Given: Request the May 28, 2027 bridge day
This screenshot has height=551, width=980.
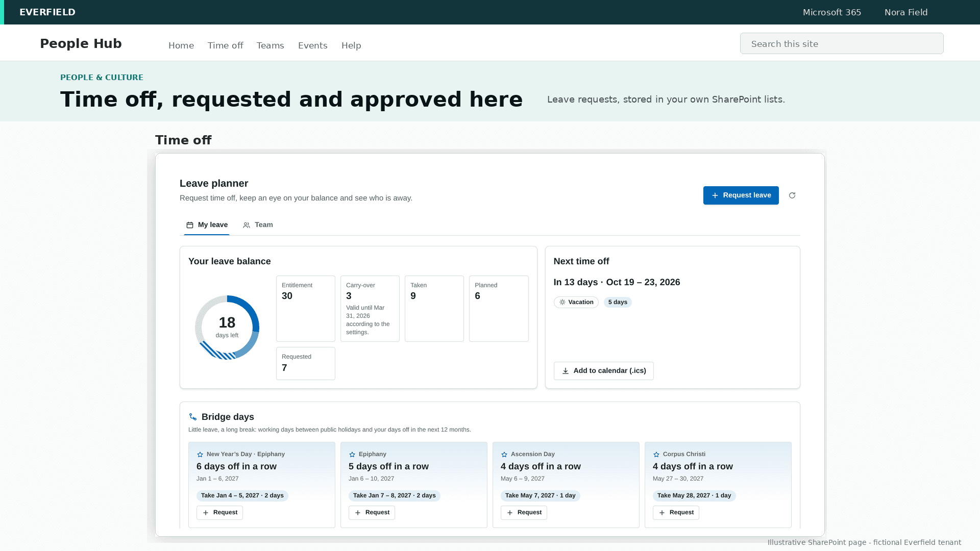Looking at the screenshot, I should pyautogui.click(x=676, y=513).
